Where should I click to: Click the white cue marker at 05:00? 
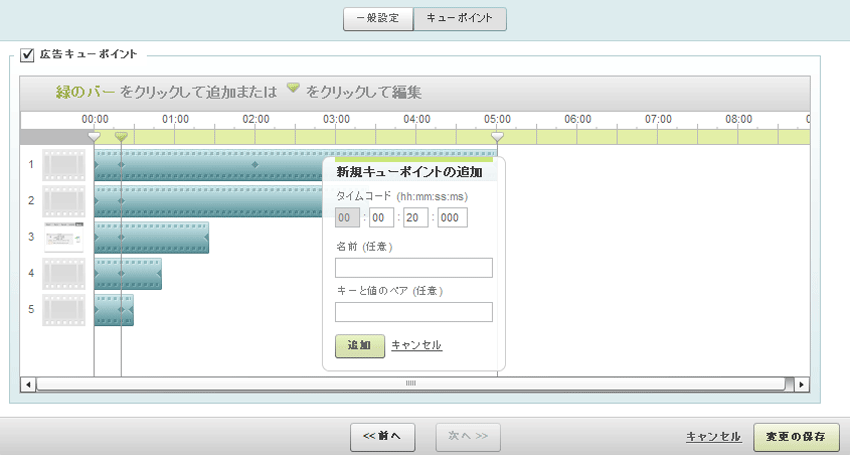(x=497, y=136)
